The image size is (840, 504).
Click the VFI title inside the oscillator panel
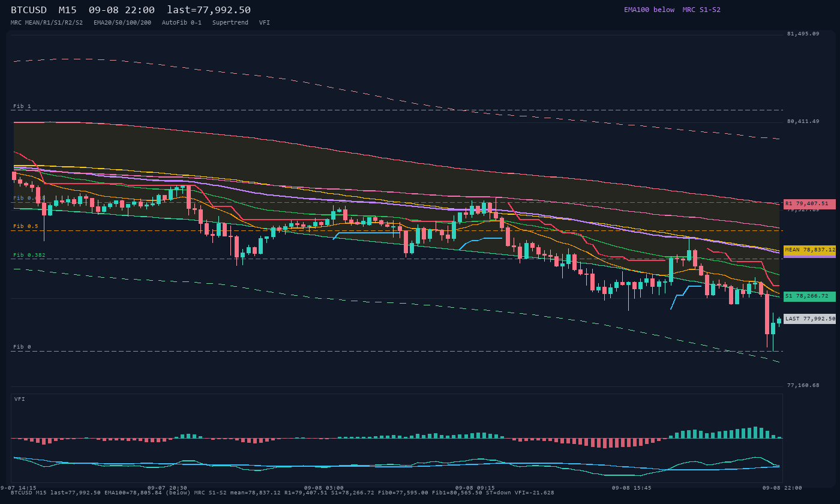tap(20, 399)
